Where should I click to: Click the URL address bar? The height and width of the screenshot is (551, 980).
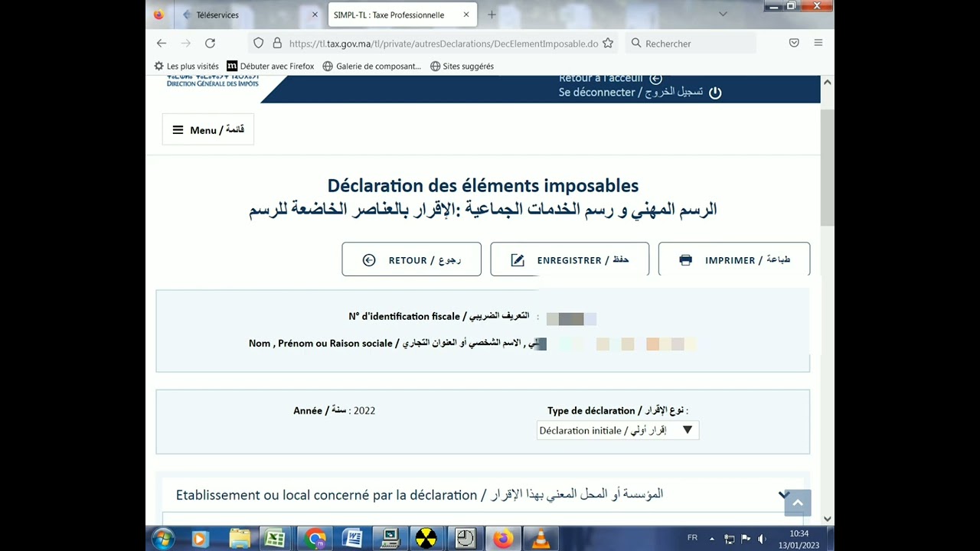click(x=443, y=44)
